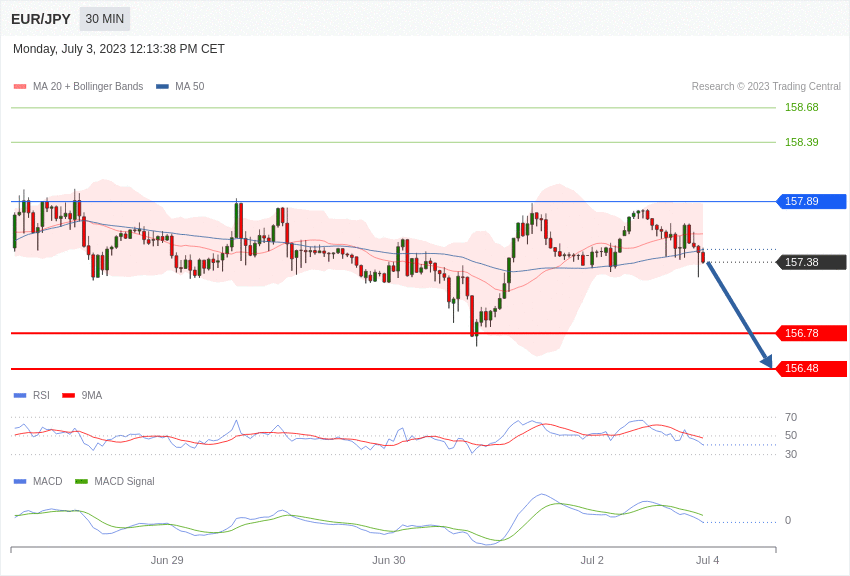Screen dimensions: 850x576
Task: Click the blue 157.89 pivot price tag
Action: click(x=810, y=201)
